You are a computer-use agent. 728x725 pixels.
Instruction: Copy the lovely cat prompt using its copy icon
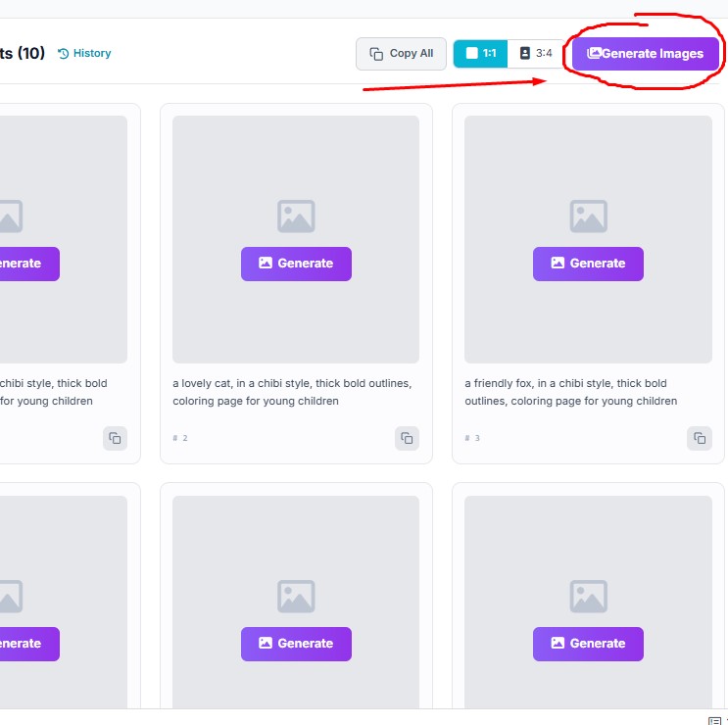click(407, 438)
